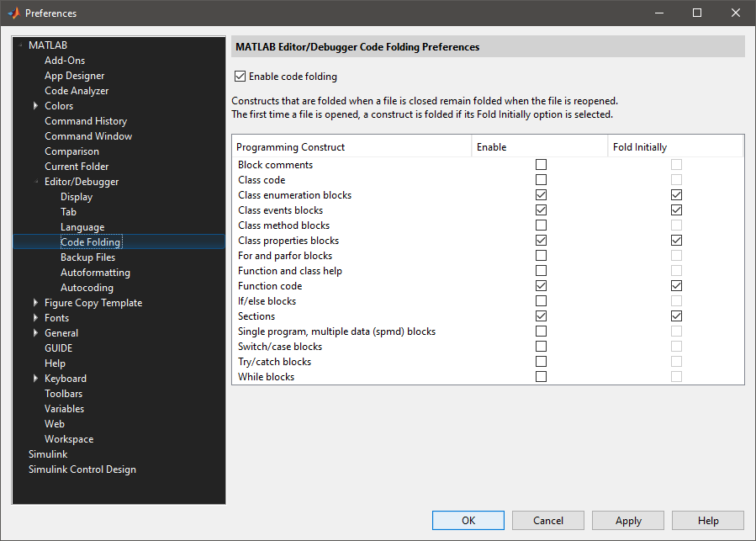
Task: Select GUIDE preferences
Action: (x=58, y=348)
